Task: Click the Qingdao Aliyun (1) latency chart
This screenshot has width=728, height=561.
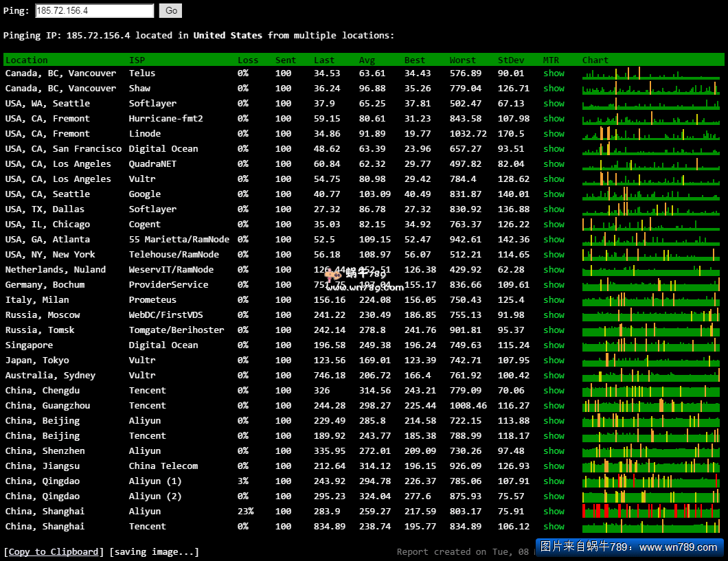Action: (x=650, y=481)
